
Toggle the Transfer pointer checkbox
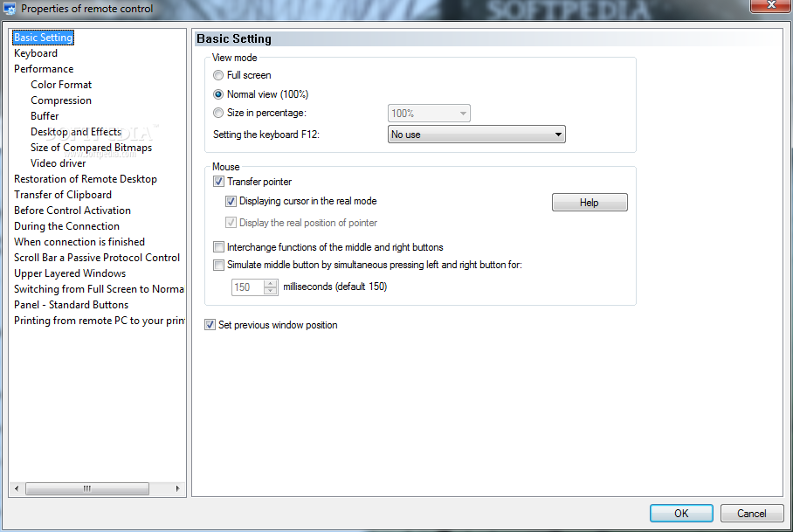pos(218,182)
